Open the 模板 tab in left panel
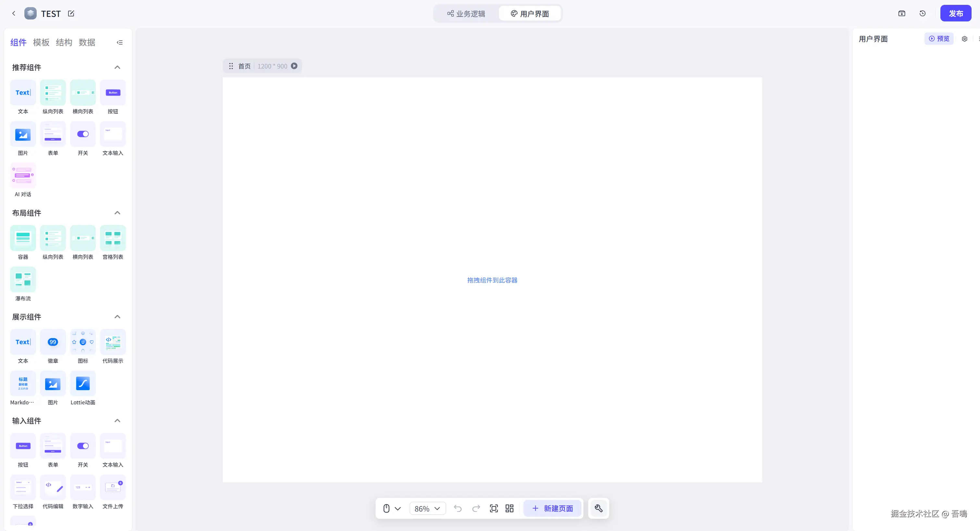Viewport: 980px width, 531px height. pos(41,42)
